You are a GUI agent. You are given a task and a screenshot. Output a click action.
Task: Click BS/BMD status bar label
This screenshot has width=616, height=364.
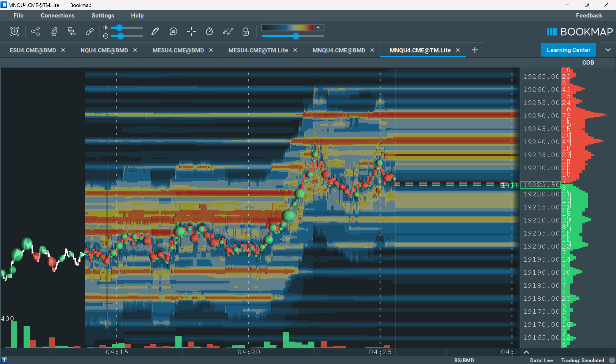point(464,360)
